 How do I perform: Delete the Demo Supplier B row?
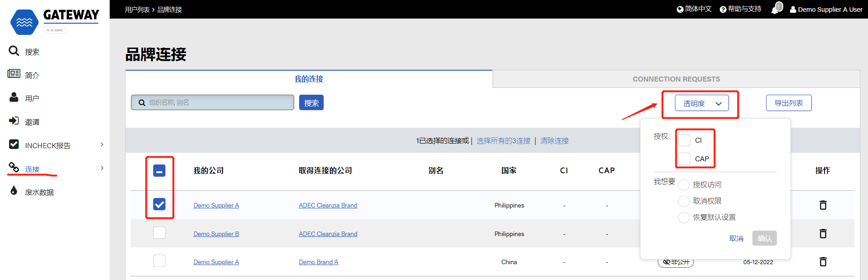(823, 234)
